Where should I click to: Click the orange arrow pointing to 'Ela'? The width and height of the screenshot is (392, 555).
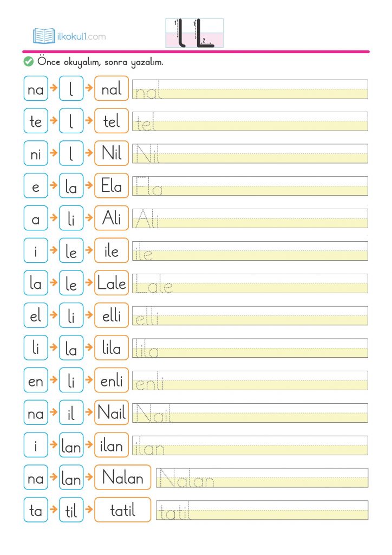click(89, 186)
